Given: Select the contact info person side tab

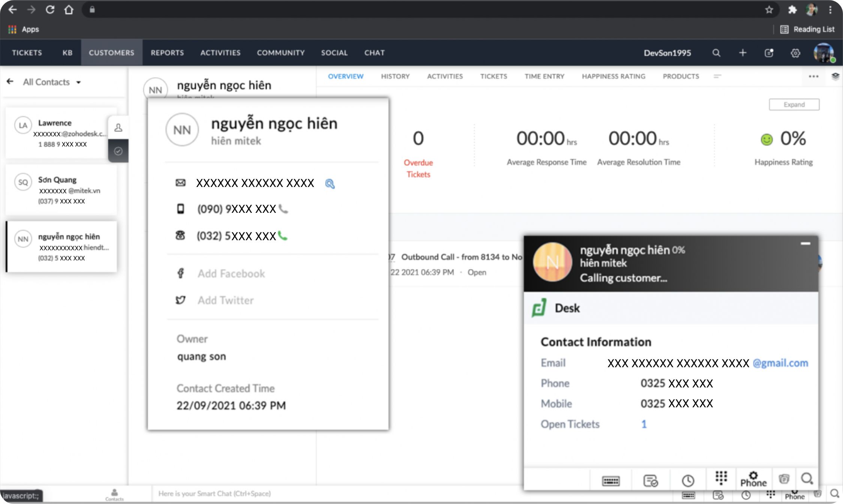Looking at the screenshot, I should coord(118,128).
